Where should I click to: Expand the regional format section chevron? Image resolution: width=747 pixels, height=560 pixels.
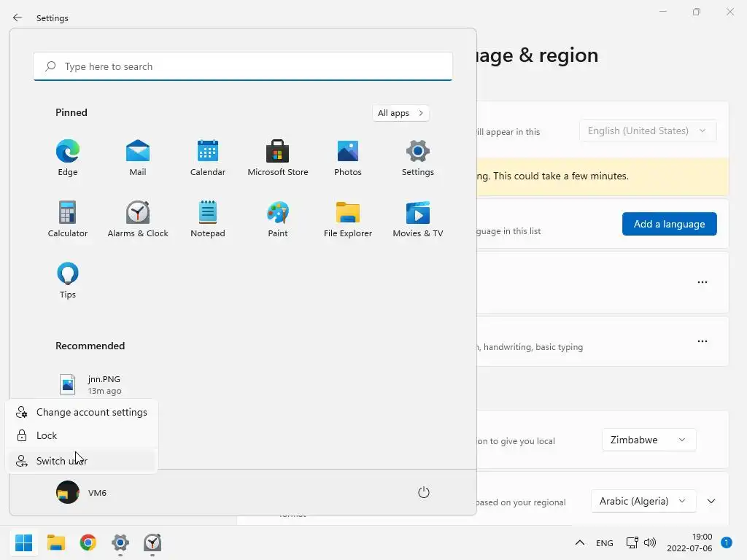point(711,501)
